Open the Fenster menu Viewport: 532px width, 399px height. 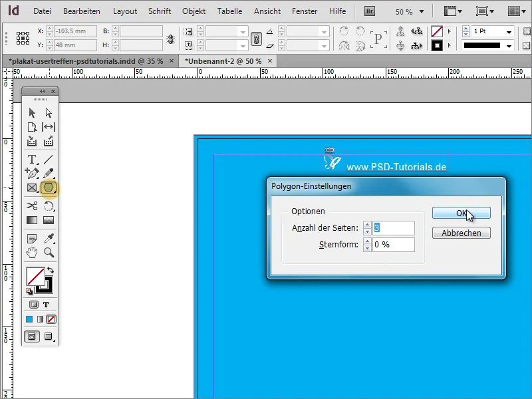pos(305,11)
